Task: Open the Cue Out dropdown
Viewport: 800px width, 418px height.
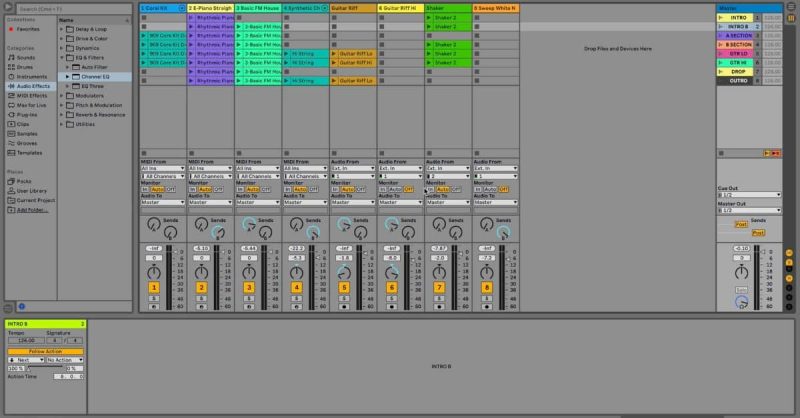Action: coord(749,195)
